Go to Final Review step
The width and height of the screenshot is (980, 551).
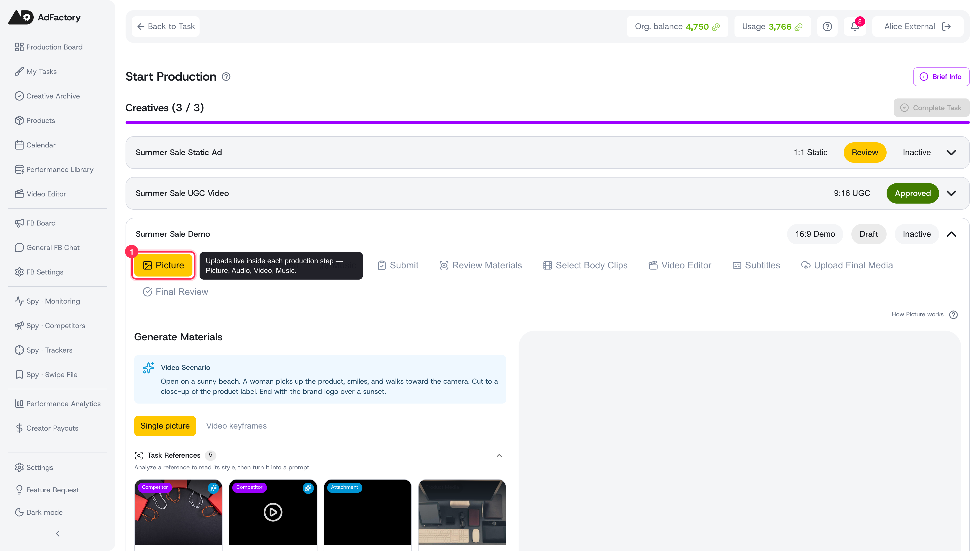[x=175, y=292]
